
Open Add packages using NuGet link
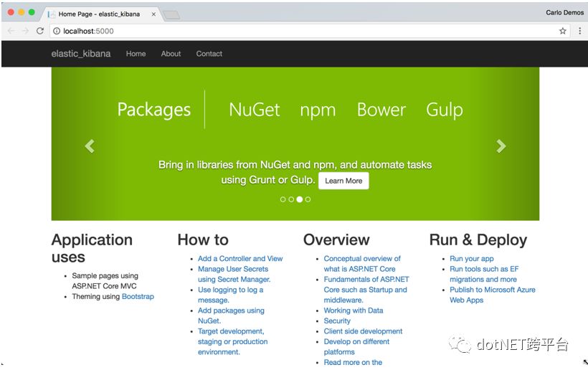(x=231, y=316)
